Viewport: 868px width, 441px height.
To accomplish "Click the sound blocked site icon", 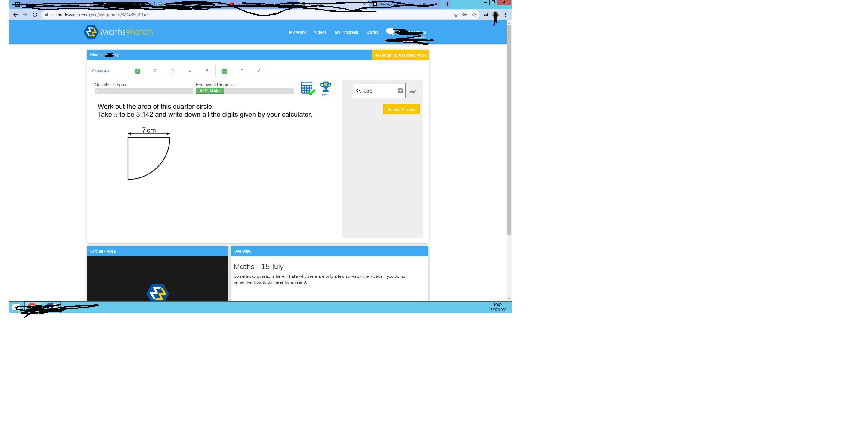I will click(x=456, y=15).
